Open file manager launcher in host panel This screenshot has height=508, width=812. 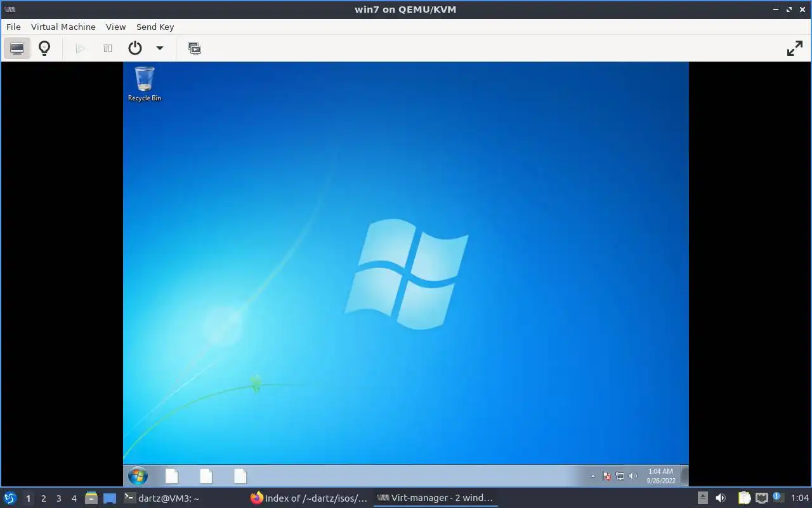(x=91, y=498)
